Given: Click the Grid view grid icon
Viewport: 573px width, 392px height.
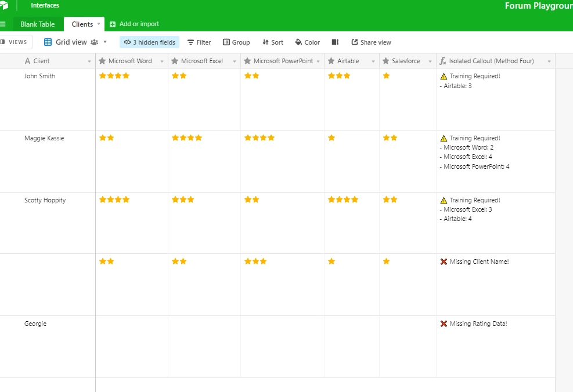Looking at the screenshot, I should [48, 42].
